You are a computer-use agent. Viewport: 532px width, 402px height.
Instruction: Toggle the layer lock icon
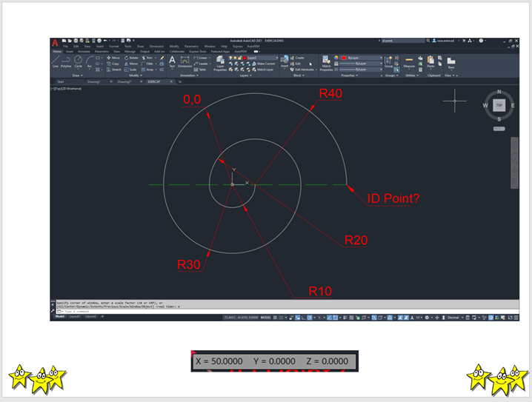[240, 58]
